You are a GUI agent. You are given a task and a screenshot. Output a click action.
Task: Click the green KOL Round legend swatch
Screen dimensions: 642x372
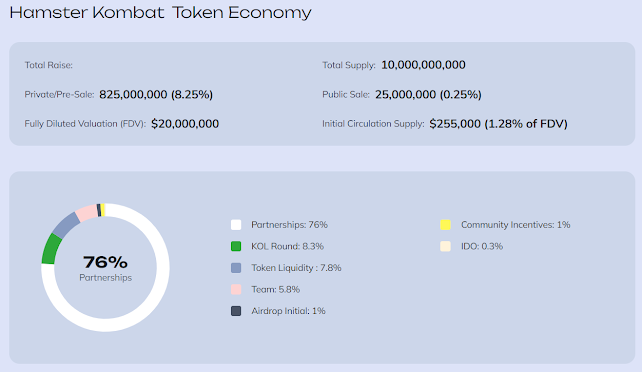[x=236, y=246]
